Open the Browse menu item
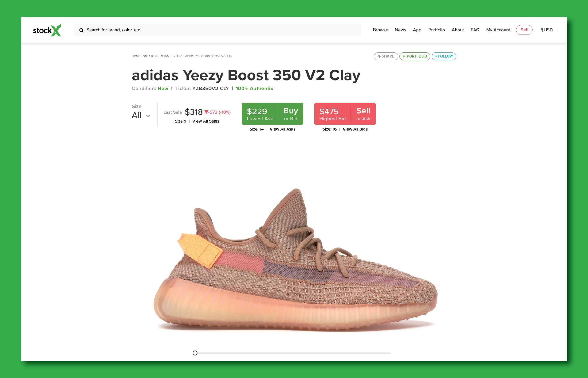588x378 pixels. click(380, 30)
